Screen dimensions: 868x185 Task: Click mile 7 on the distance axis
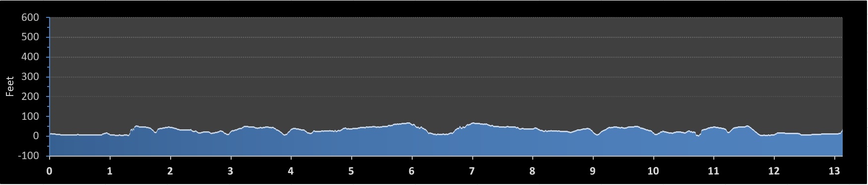point(472,171)
